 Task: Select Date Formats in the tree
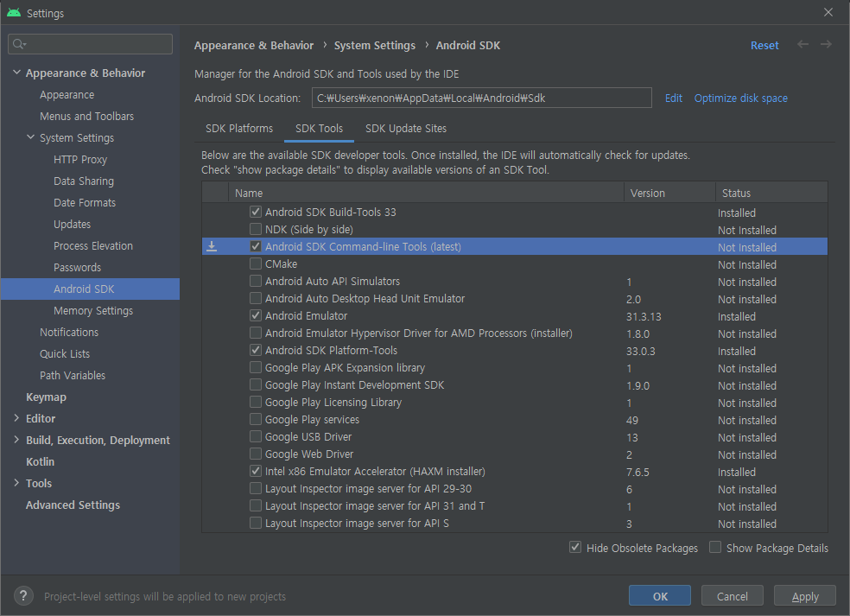(85, 202)
